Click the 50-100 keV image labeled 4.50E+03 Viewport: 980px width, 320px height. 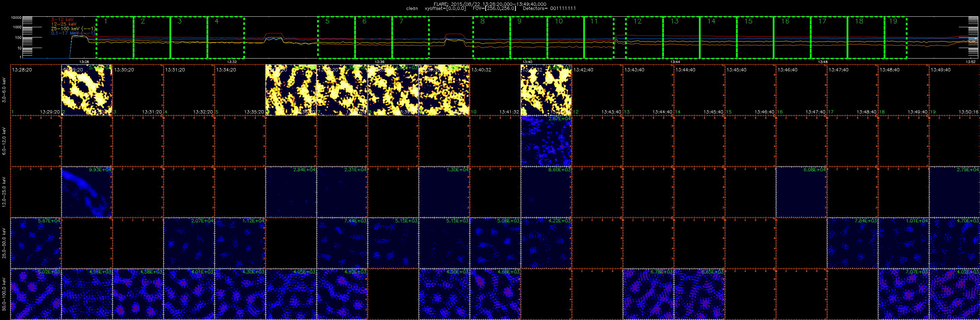pos(444,294)
